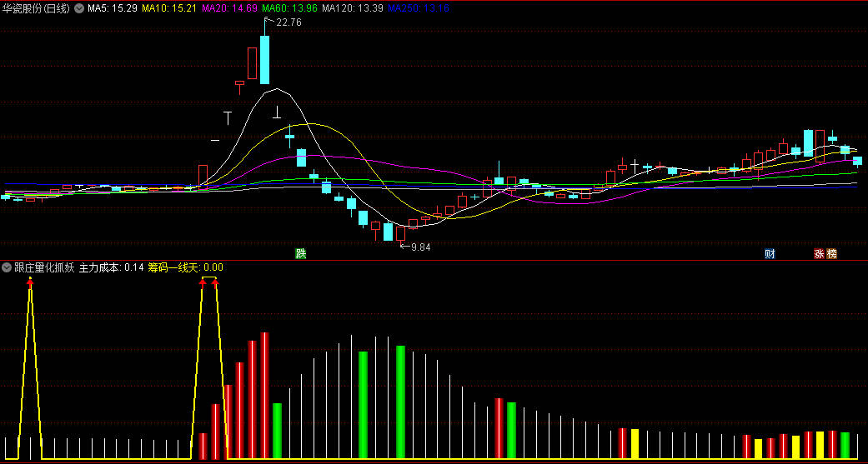Screen dimensions: 868x464
Task: Click the 主力成本: 0.14 value
Action: point(111,267)
